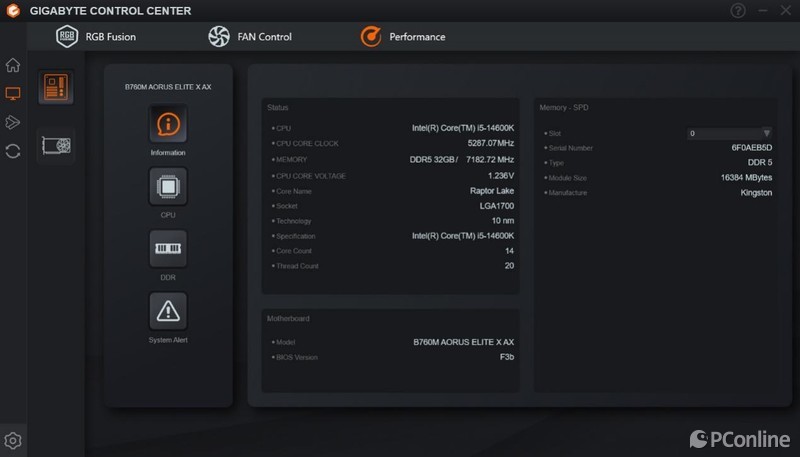Click the 'Memory - SPD' section heading
800x457 pixels.
click(x=564, y=108)
